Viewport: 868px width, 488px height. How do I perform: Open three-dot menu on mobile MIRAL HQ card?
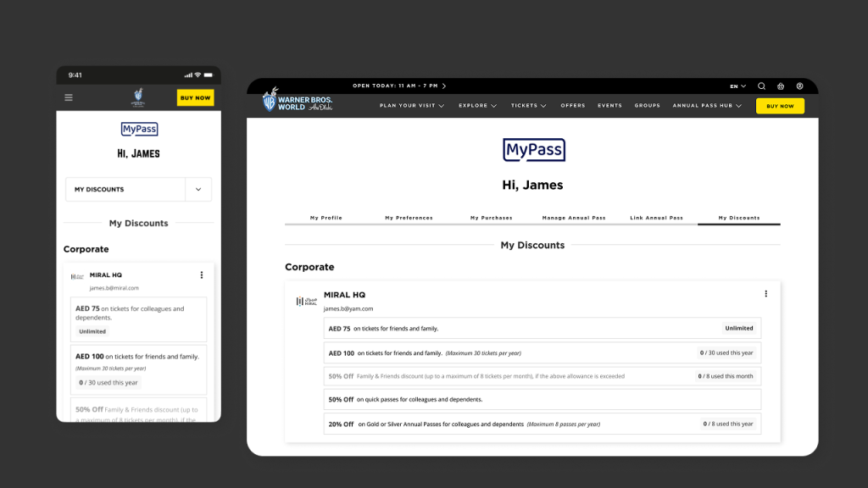202,275
